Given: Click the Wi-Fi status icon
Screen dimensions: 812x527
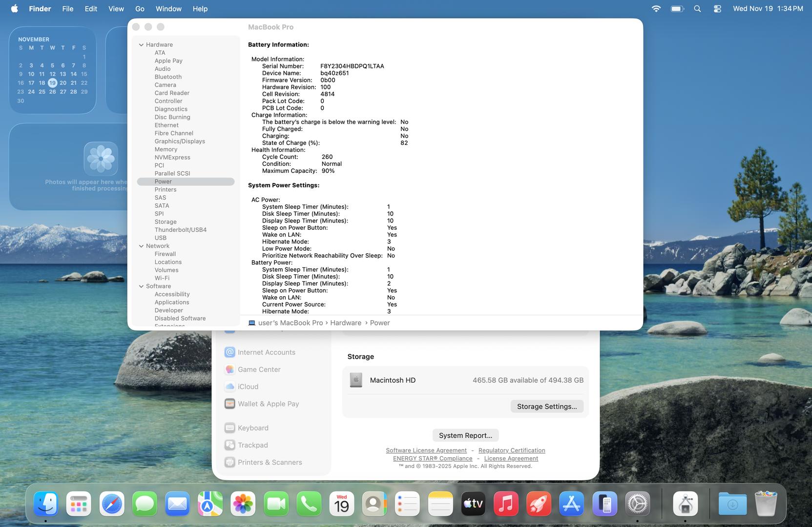Looking at the screenshot, I should coord(656,9).
